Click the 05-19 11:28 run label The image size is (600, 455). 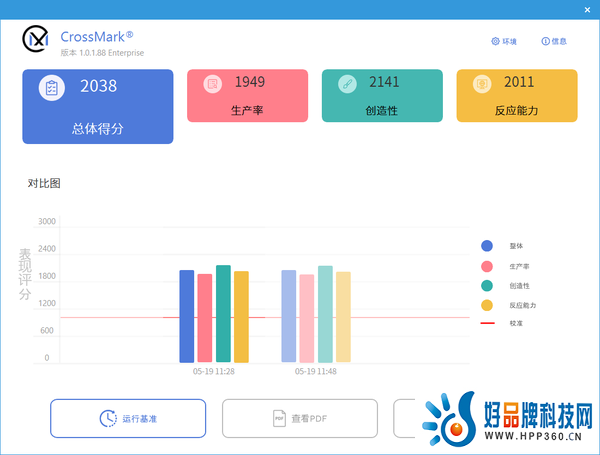click(214, 371)
